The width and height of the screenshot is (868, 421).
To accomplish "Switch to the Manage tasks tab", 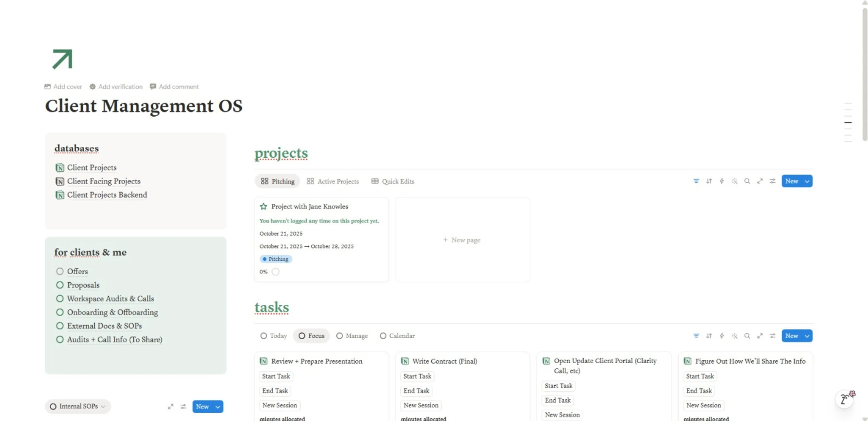I will click(x=352, y=336).
